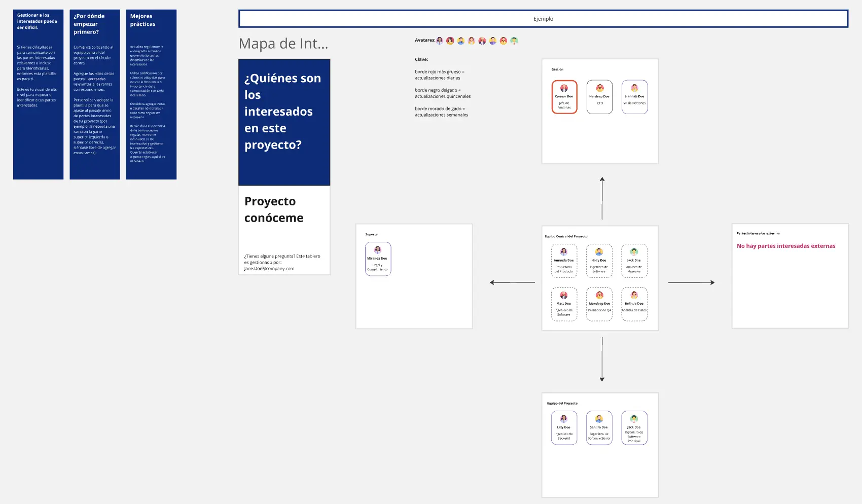Click the 'Mapa de Int...' board title
The image size is (862, 504).
[283, 44]
